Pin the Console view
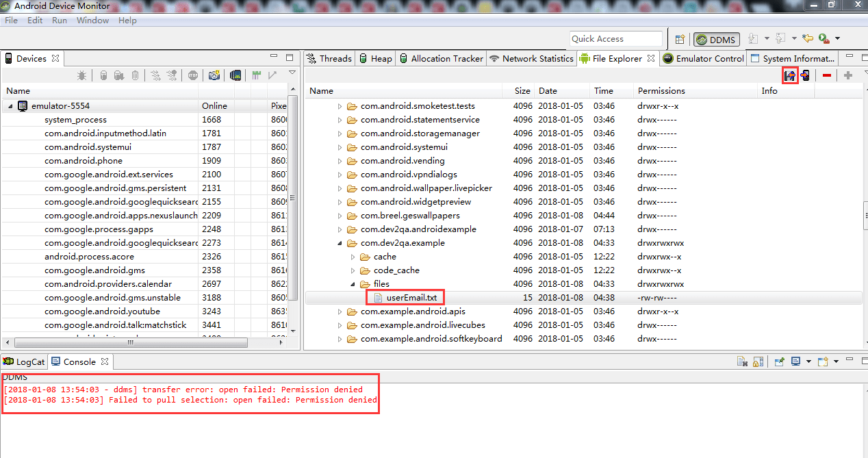Screen dimensions: 868x458 pos(780,361)
